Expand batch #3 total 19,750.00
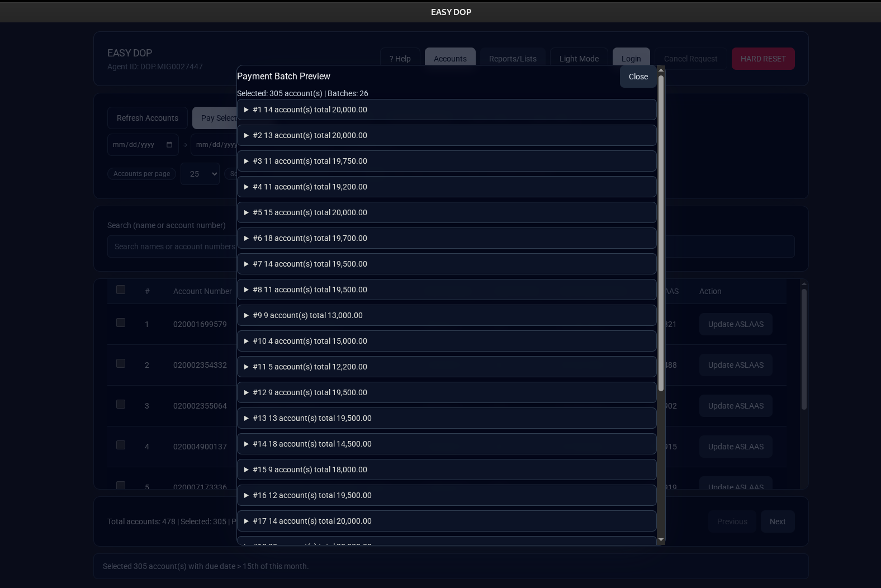The width and height of the screenshot is (881, 588). pos(447,161)
